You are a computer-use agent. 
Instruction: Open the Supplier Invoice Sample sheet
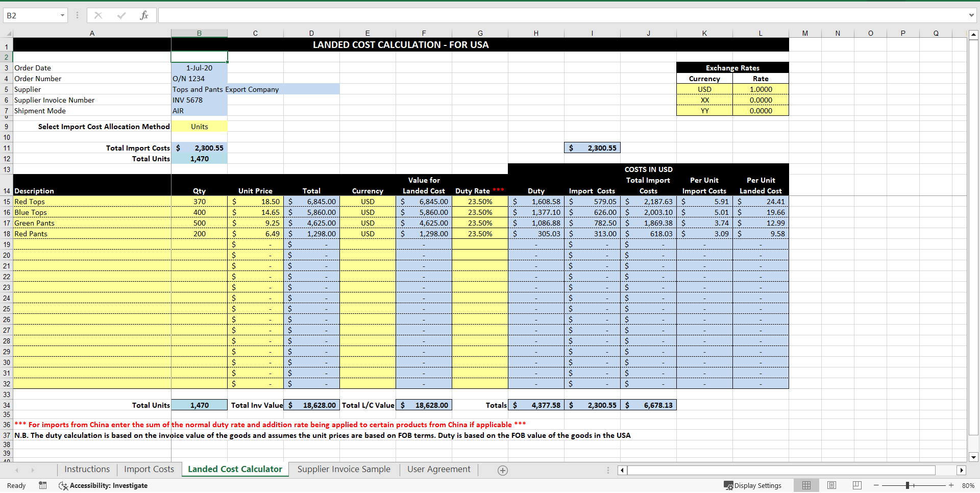coord(344,469)
